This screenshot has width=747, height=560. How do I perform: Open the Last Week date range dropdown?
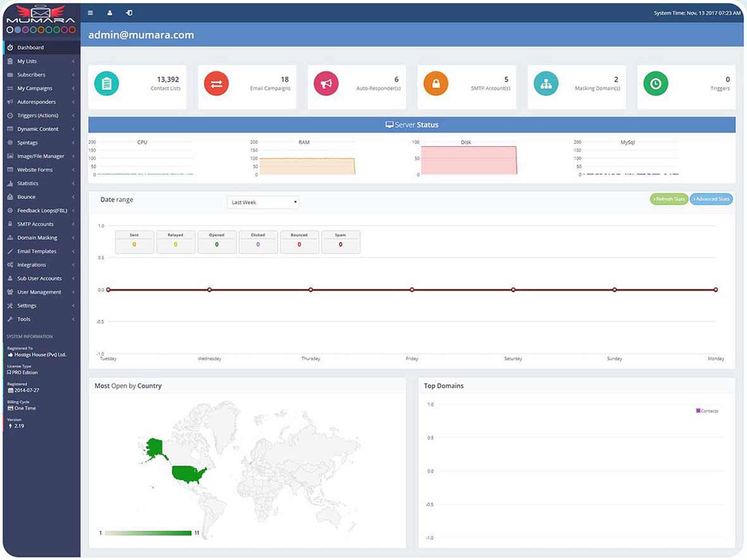click(263, 202)
